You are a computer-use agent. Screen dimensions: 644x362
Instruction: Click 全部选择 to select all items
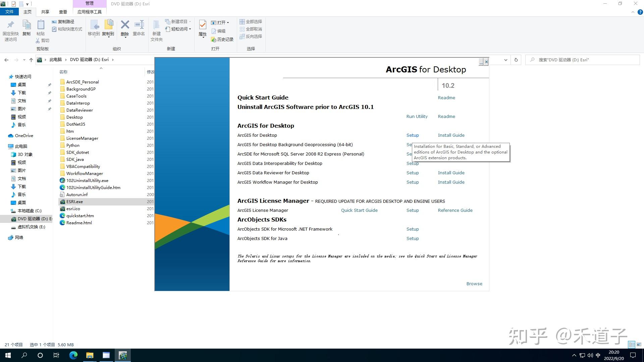tap(251, 21)
